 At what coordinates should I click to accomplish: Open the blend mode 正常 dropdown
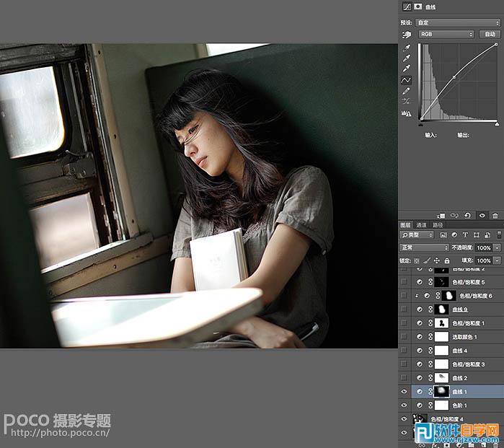pos(424,247)
